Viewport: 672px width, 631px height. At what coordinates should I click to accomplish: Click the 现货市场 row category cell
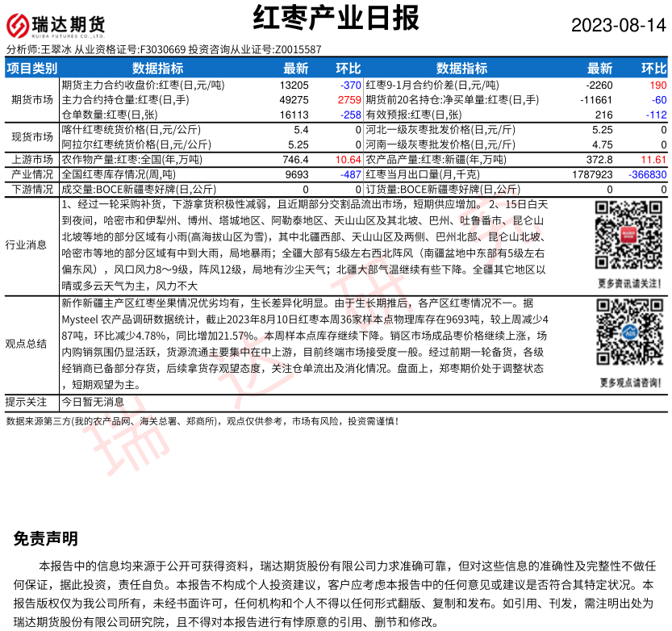coord(31,137)
